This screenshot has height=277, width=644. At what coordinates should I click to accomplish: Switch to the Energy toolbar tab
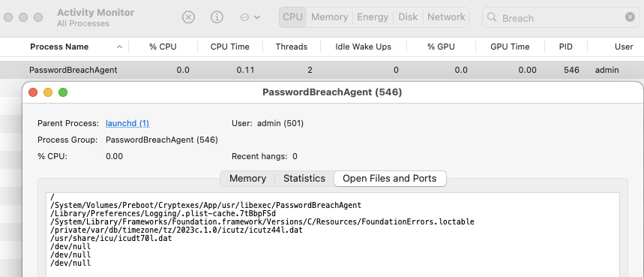tap(373, 17)
